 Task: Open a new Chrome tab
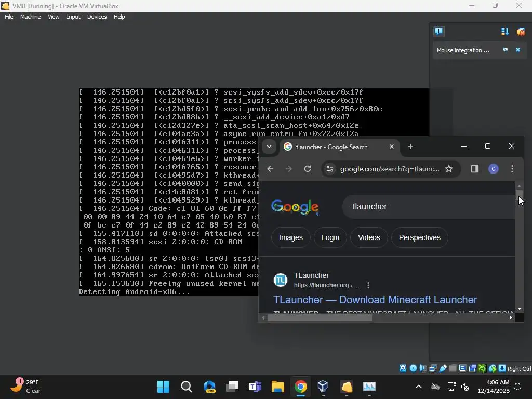tap(410, 147)
